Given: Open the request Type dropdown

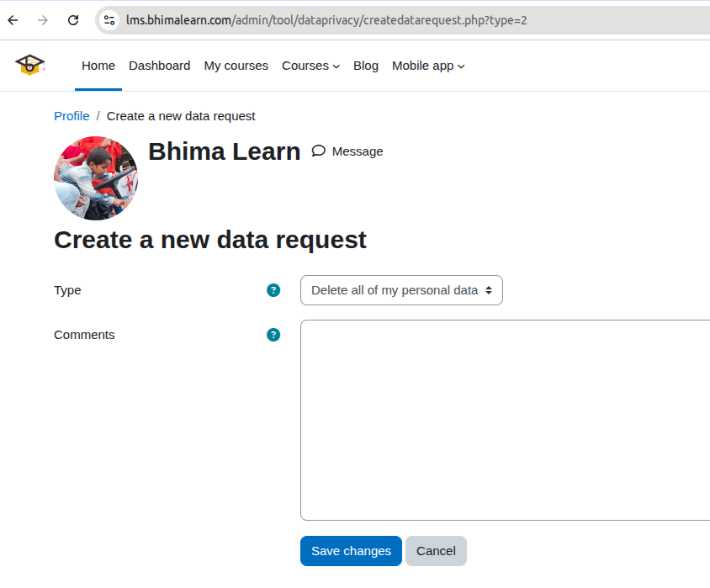Looking at the screenshot, I should (401, 290).
